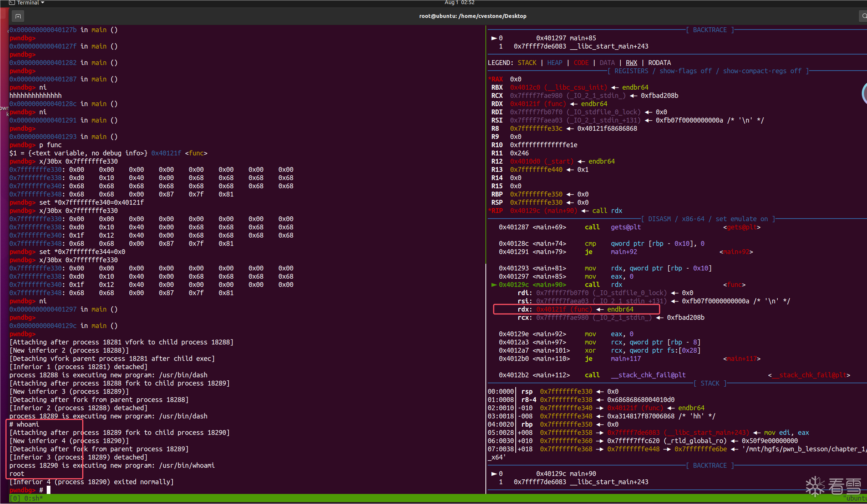The width and height of the screenshot is (867, 504).
Task: Click the snowflake watermark logo
Action: point(815,486)
